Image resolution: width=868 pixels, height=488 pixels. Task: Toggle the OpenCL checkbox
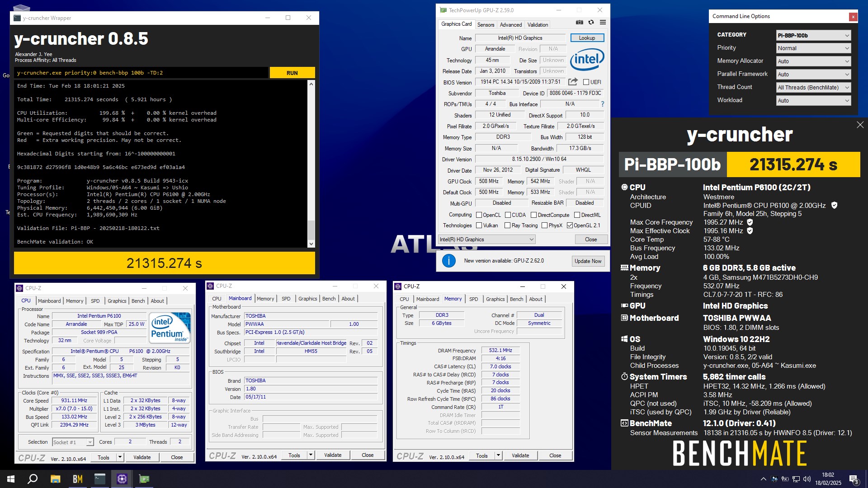pyautogui.click(x=479, y=215)
